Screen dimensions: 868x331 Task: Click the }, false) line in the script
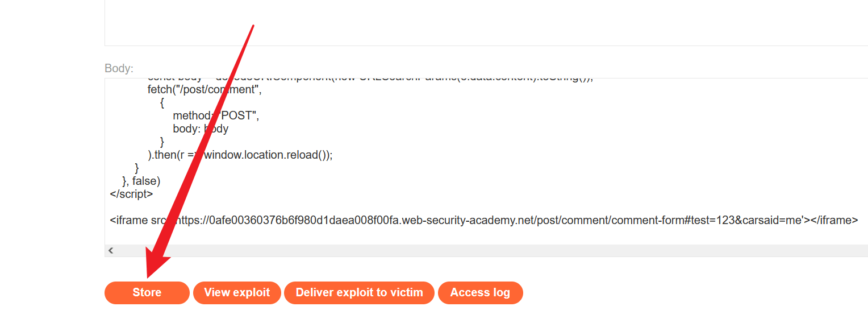[x=141, y=181]
